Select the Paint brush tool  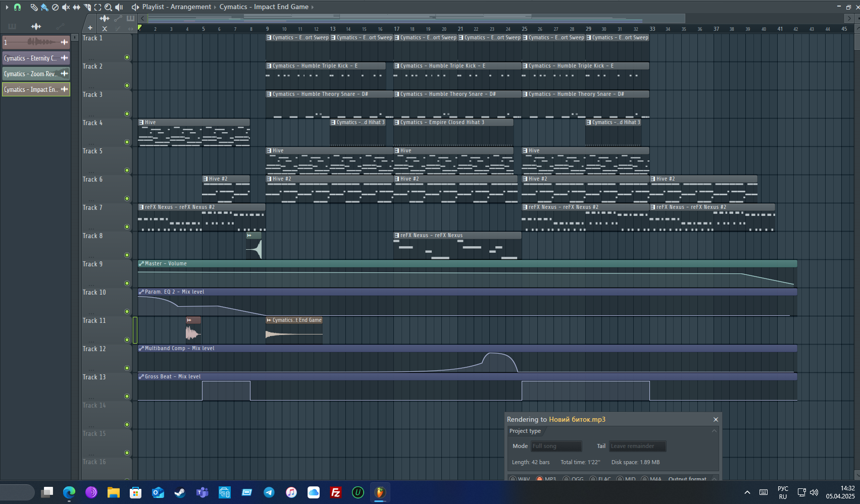44,7
